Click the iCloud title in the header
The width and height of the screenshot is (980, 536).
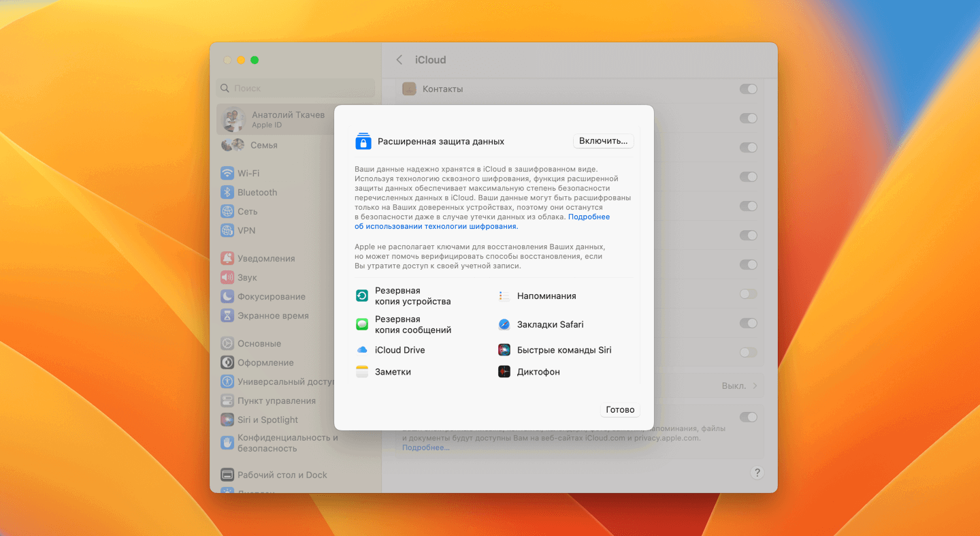(x=431, y=60)
